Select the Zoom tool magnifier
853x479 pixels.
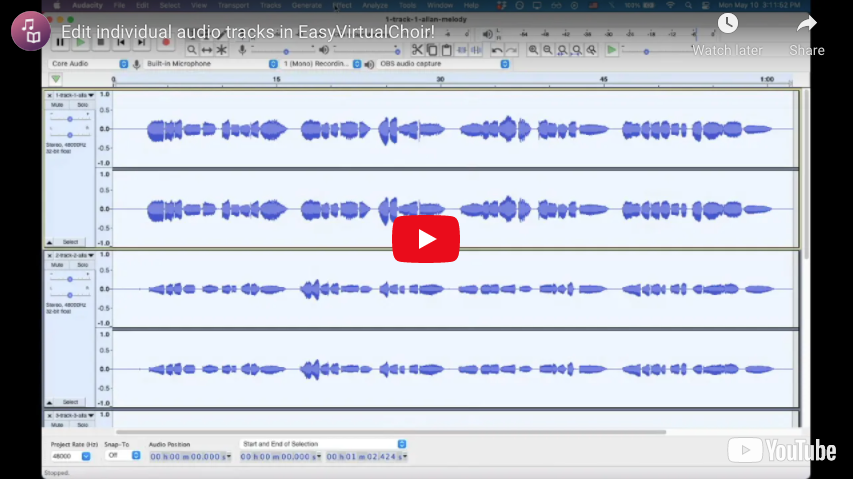pyautogui.click(x=191, y=50)
